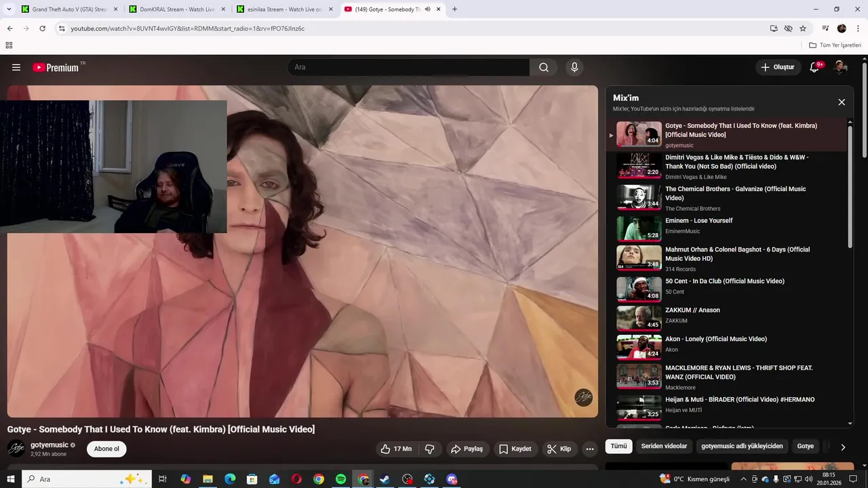Open the Chrome profile avatar
Viewport: 868px width, 488px height.
click(842, 28)
